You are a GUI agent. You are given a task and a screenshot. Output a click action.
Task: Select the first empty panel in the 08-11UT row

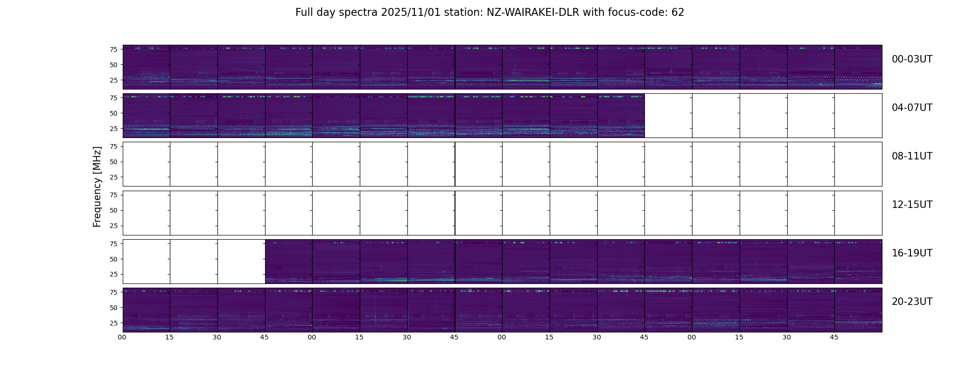click(x=147, y=164)
